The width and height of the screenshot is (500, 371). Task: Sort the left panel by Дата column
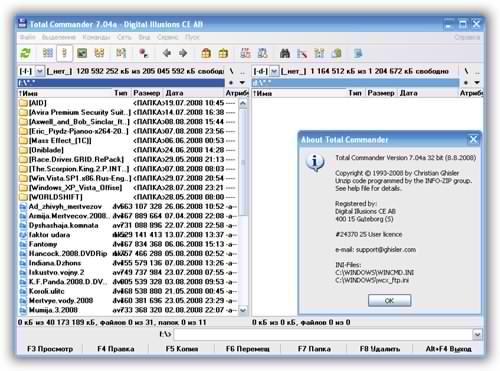coord(194,93)
